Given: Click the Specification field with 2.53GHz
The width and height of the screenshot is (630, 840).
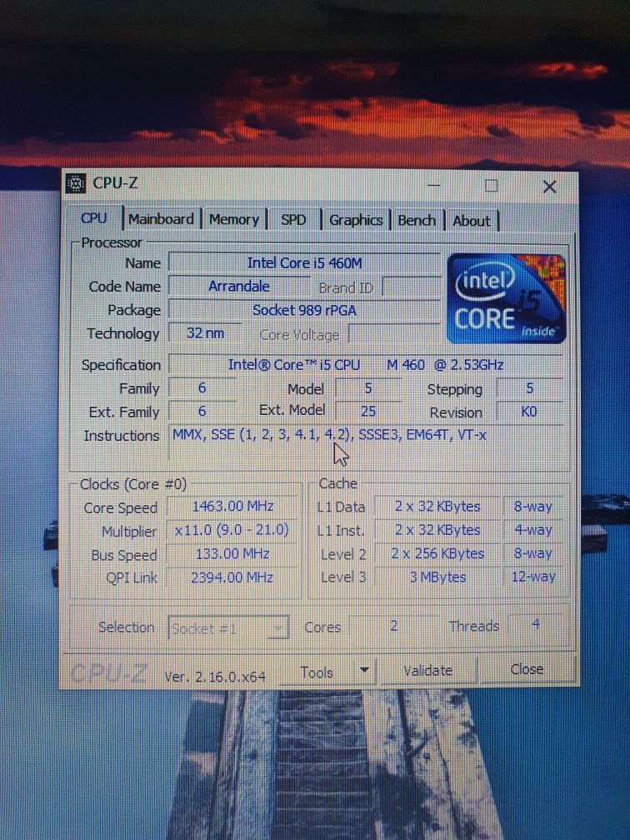Looking at the screenshot, I should pyautogui.click(x=366, y=365).
